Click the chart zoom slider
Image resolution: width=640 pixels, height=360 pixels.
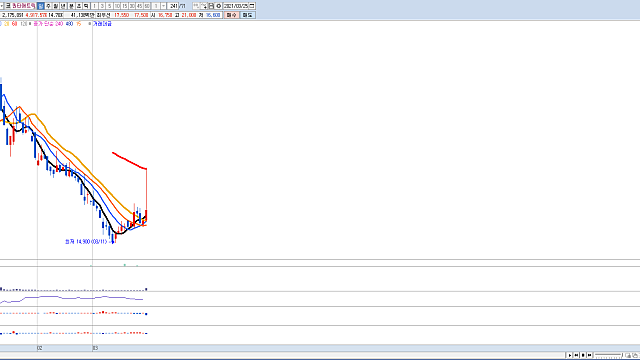point(608,355)
